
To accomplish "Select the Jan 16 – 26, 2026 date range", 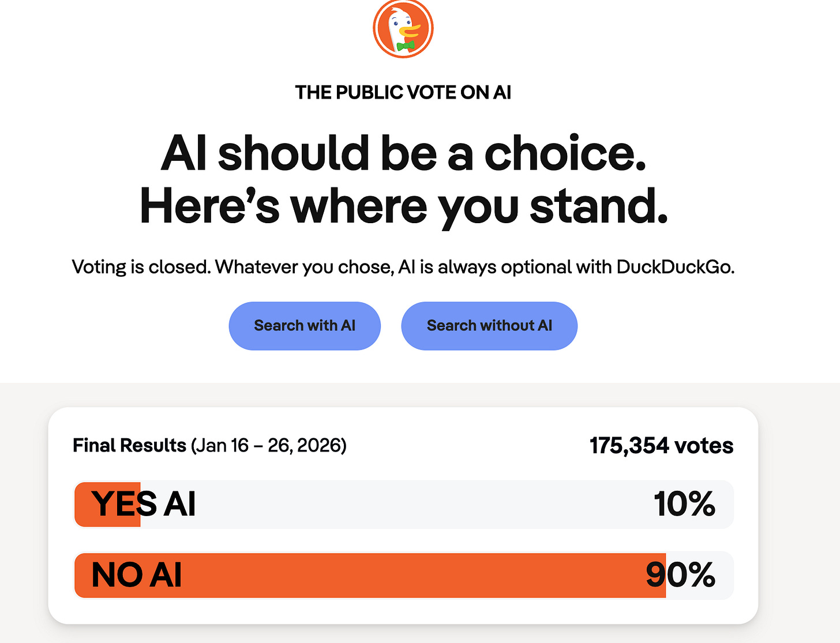I will pos(269,446).
